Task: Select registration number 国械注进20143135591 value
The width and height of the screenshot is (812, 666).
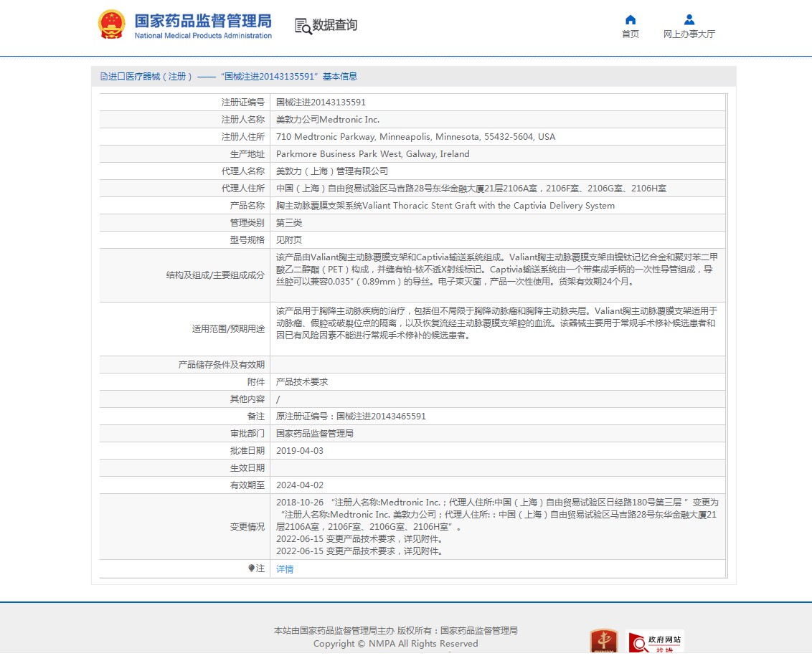Action: pos(321,103)
